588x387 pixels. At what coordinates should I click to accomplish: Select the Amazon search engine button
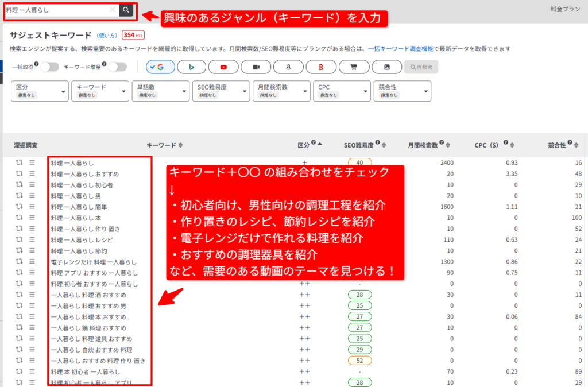point(288,67)
